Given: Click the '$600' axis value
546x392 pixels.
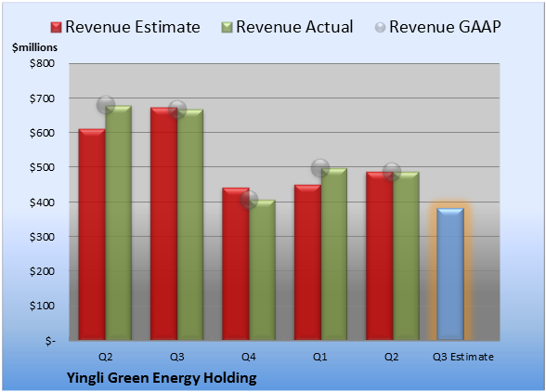Looking at the screenshot, I should click(42, 133).
